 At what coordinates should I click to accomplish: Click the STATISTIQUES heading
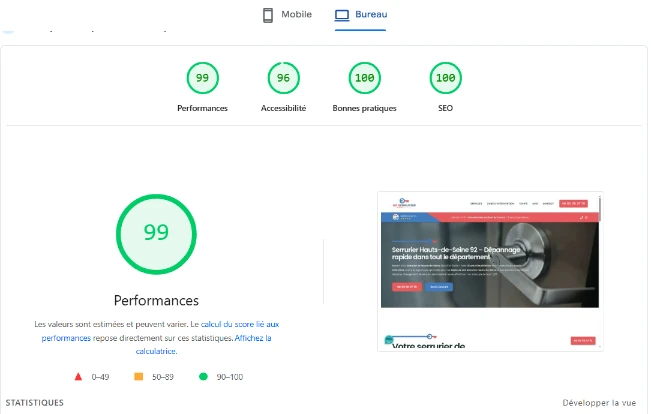[x=35, y=403]
